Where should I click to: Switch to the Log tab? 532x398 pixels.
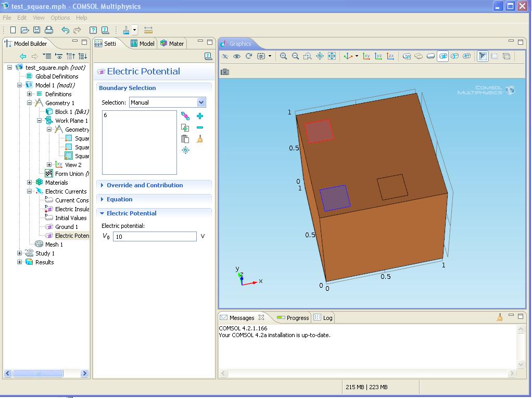click(x=323, y=318)
